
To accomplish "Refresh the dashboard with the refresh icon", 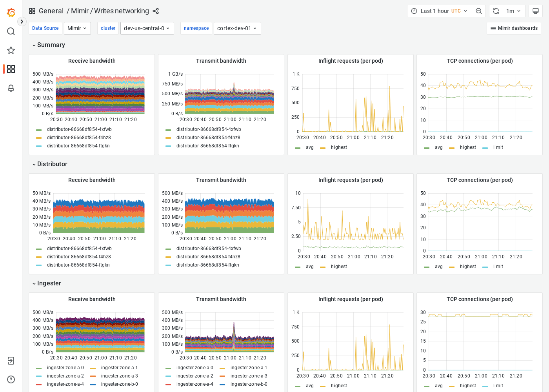I will pyautogui.click(x=496, y=11).
